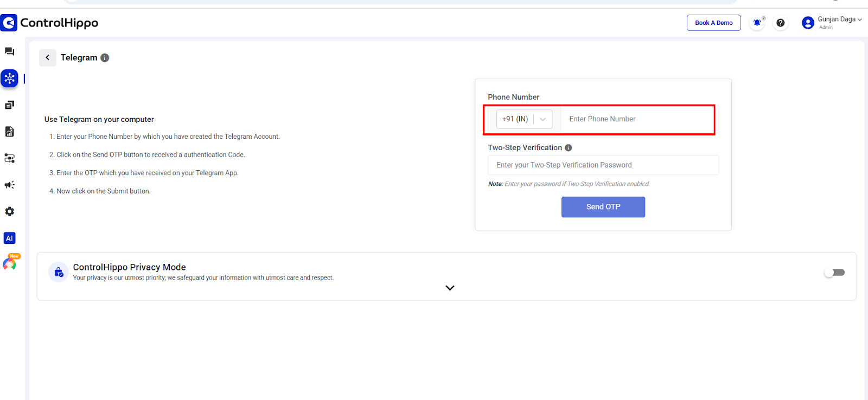The width and height of the screenshot is (868, 400).
Task: Open the workflow automation sidebar icon
Action: point(9,158)
